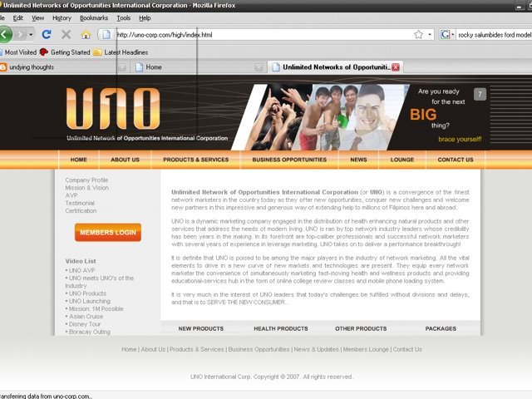Click the orange MEMBERS LOGIN button
Image resolution: width=532 pixels, height=399 pixels.
point(108,233)
